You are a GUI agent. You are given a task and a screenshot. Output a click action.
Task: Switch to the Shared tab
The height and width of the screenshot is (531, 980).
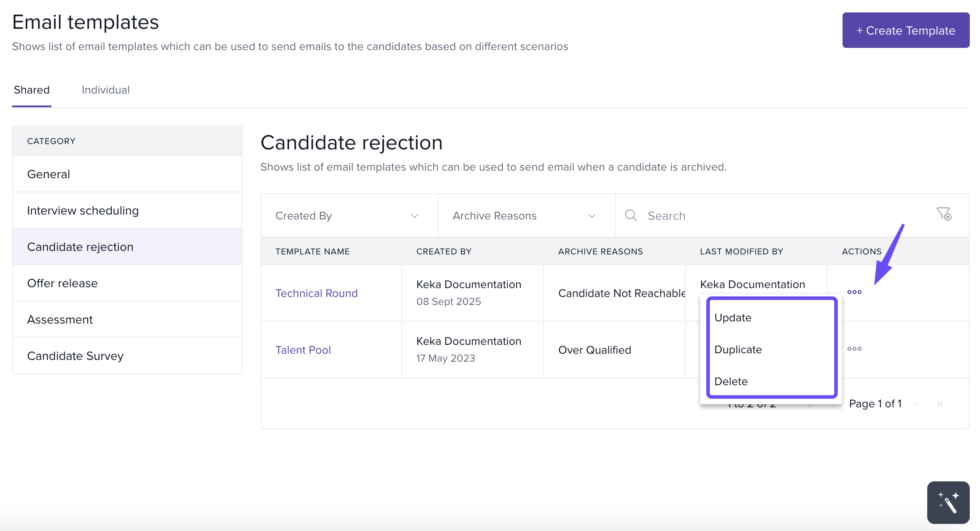click(x=31, y=90)
